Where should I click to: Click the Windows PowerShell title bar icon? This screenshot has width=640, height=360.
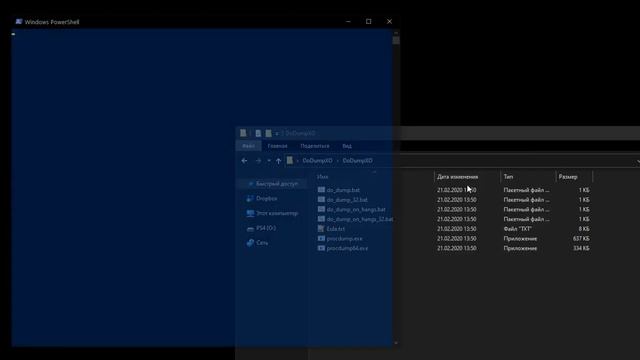click(x=19, y=22)
